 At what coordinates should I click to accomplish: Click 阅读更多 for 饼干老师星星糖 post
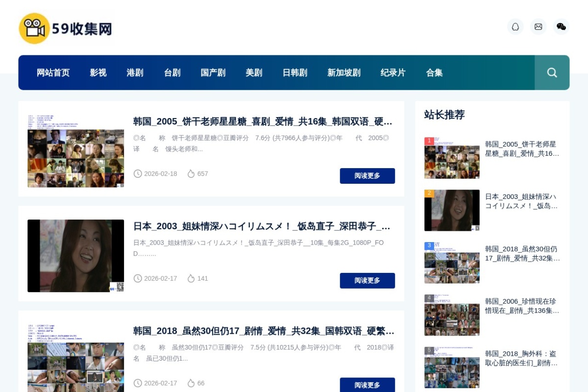pos(367,176)
